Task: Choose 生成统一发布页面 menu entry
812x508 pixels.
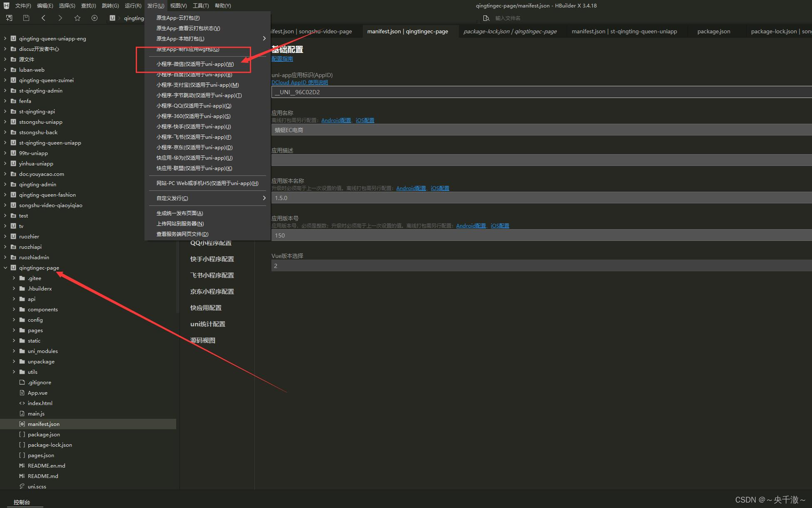Action: (179, 213)
